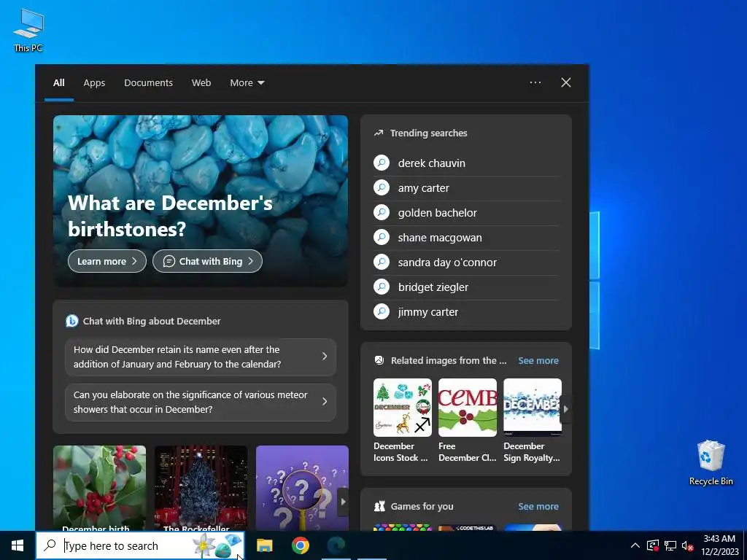Viewport: 747px width, 560px height.
Task: Open the three-dot options menu
Action: (535, 82)
